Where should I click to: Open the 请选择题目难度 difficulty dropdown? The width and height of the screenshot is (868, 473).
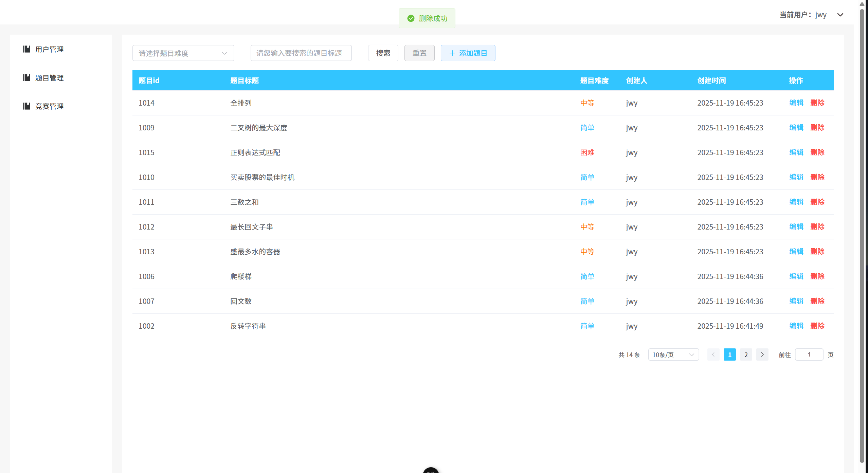point(183,53)
